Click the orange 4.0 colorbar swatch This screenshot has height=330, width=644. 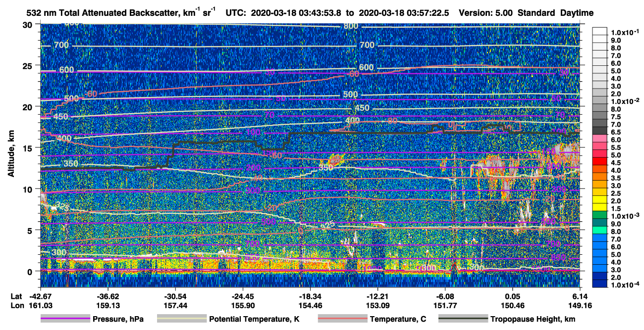click(600, 170)
